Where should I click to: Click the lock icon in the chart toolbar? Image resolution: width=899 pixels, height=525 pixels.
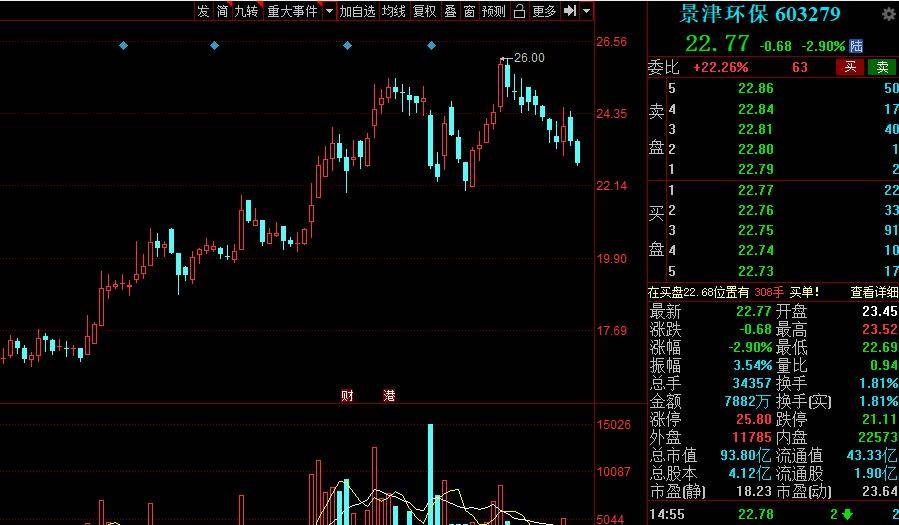pos(518,11)
